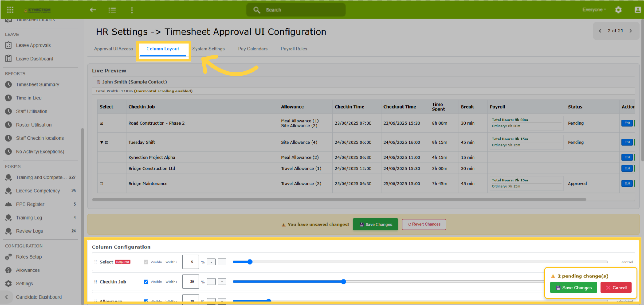Image resolution: width=644 pixels, height=305 pixels.
Task: Uncheck Road Construction - Phase 2 row
Action: [x=101, y=123]
